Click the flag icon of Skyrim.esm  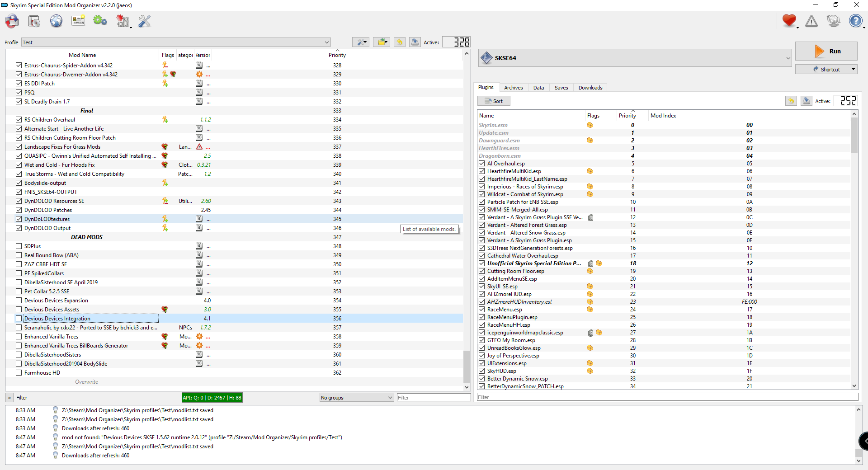(590, 125)
